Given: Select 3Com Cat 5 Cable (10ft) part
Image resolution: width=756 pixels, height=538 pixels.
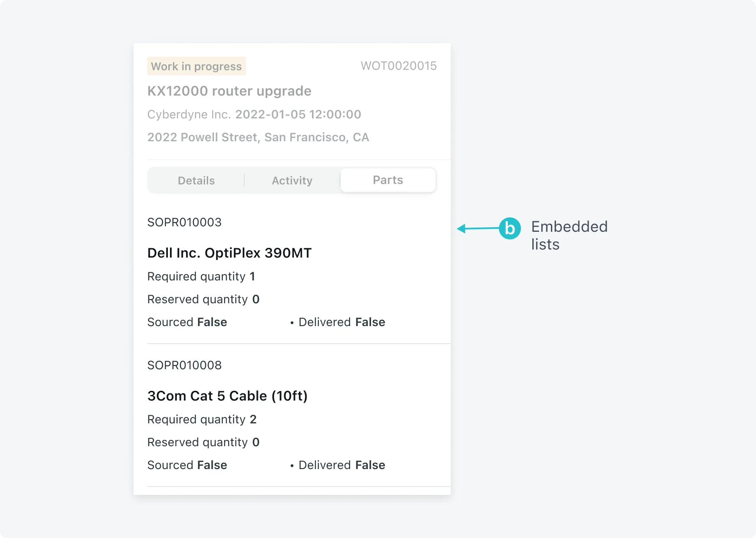Looking at the screenshot, I should tap(227, 396).
